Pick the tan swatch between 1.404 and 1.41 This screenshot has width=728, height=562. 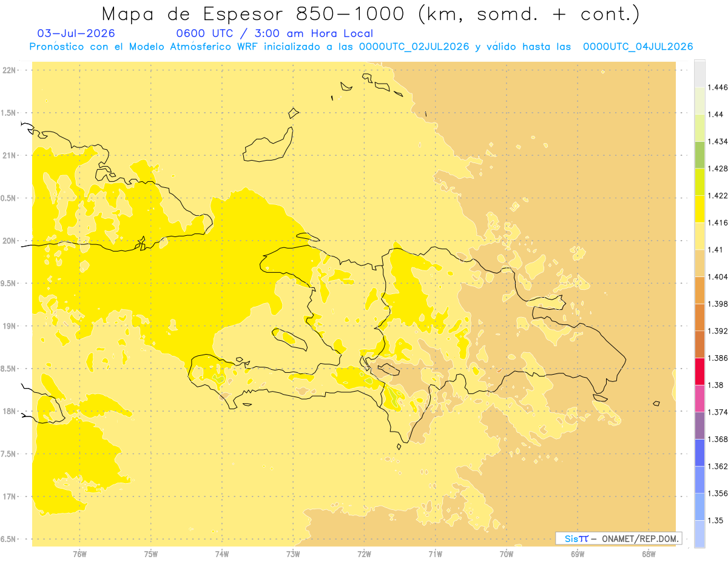[699, 263]
